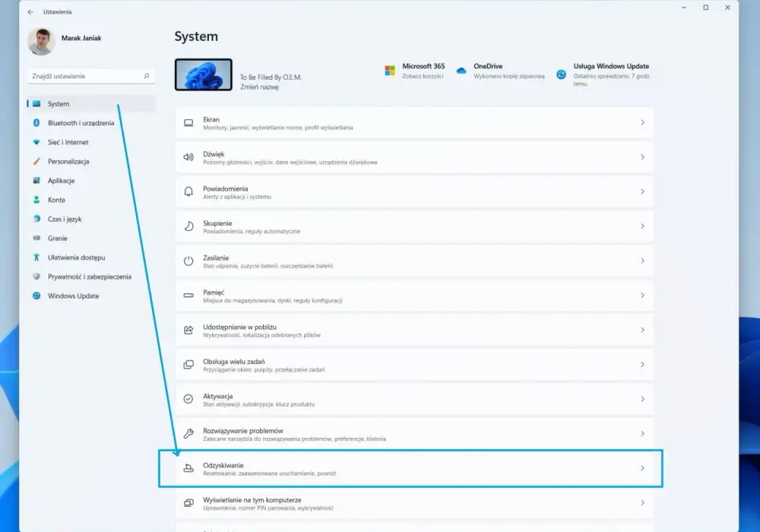Viewport: 760px width, 532px height.
Task: Click the back arrow next to Ustawienia
Action: [x=30, y=11]
